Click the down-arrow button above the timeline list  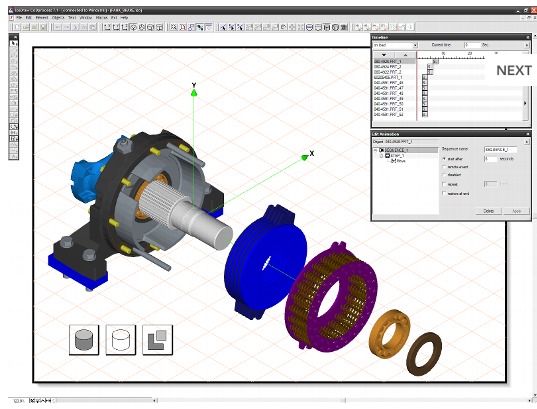tap(384, 55)
